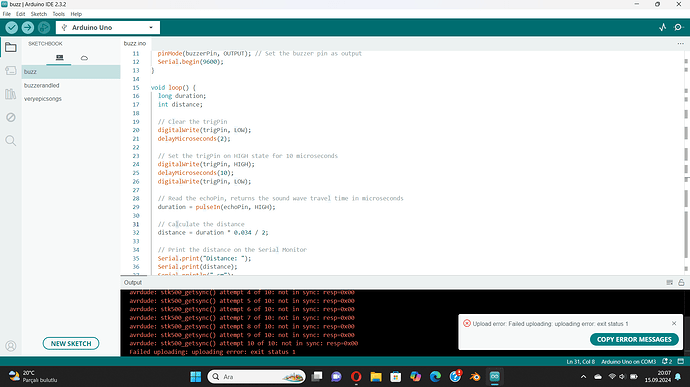Open the Sketch menu
Screen dimensions: 690x387
pos(39,14)
